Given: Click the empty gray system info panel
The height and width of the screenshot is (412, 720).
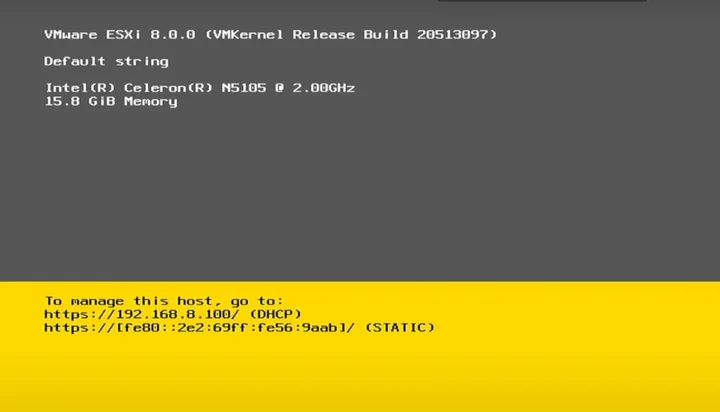Looking at the screenshot, I should 360,193.
